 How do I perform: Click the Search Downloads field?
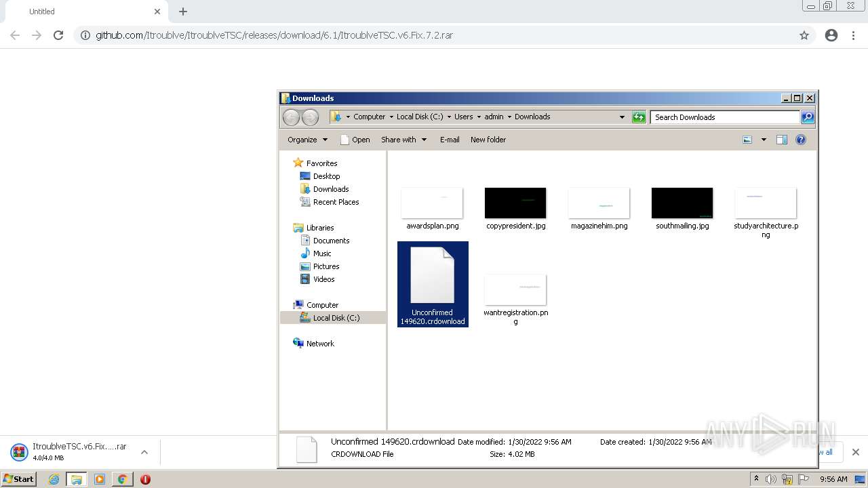pos(724,117)
